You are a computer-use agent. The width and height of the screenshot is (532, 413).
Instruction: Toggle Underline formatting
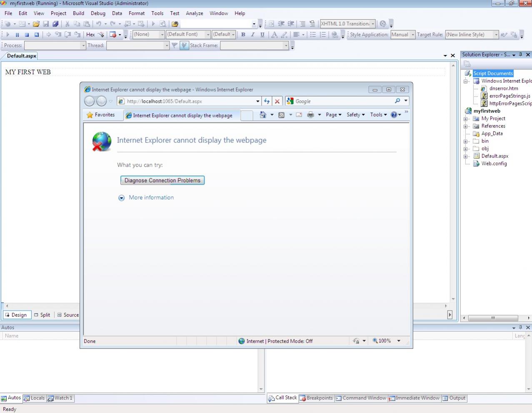(x=262, y=35)
